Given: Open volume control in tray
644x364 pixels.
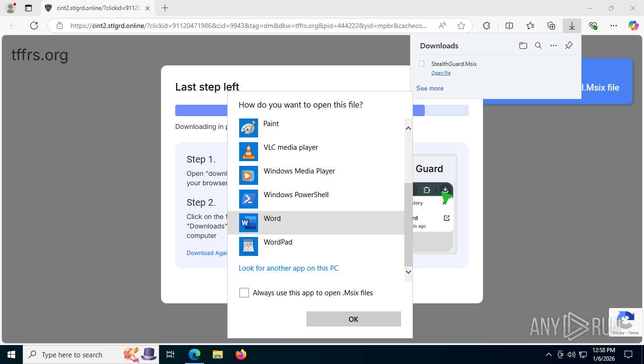Looking at the screenshot, I should [572, 355].
